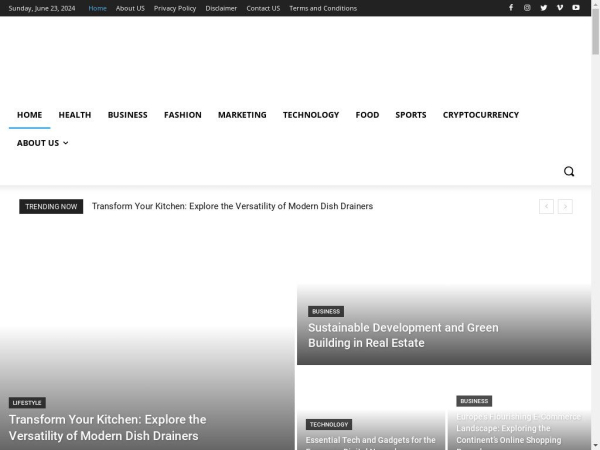Viewport: 600px width, 450px height.
Task: Click the page vertical scrollbar thumb
Action: [595, 31]
